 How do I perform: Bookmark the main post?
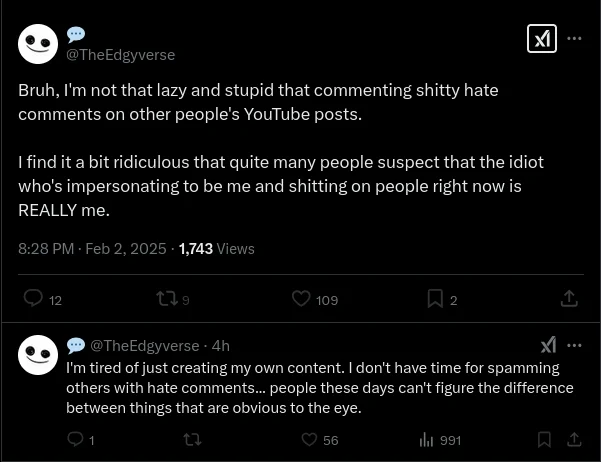pos(435,298)
